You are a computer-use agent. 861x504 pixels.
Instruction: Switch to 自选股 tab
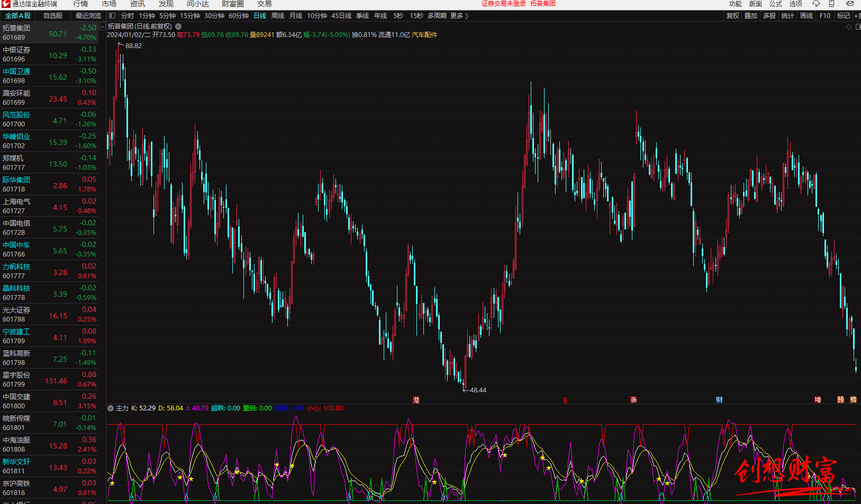click(x=53, y=16)
